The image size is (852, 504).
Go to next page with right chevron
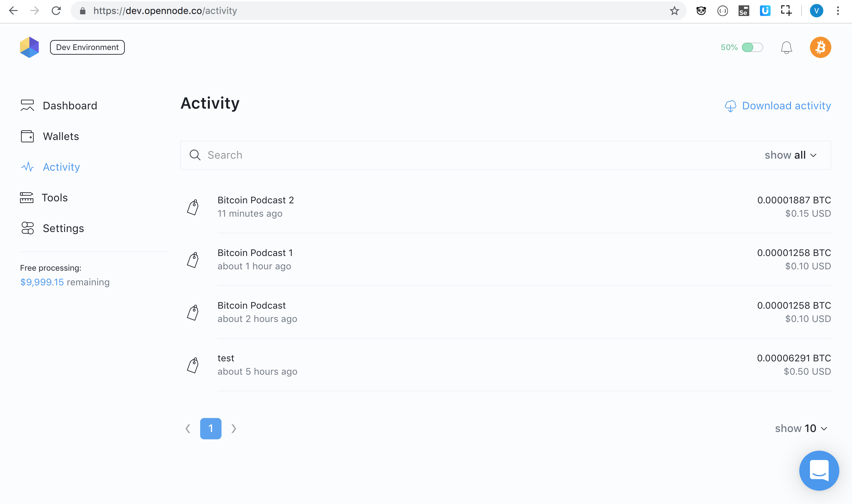pyautogui.click(x=234, y=428)
